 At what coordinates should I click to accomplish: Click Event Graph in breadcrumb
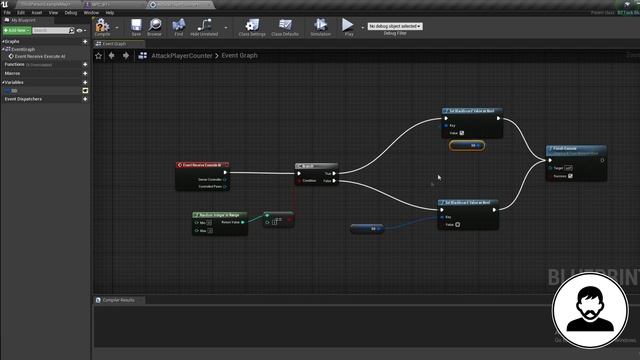click(240, 56)
